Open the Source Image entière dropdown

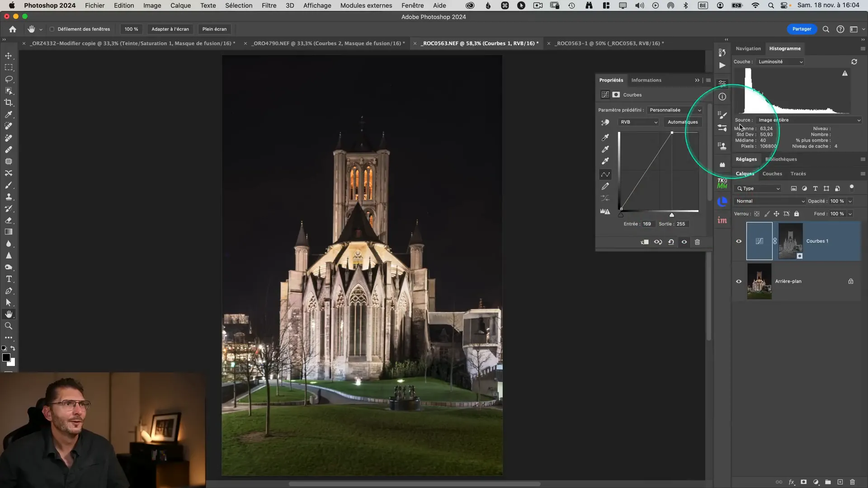[809, 120]
